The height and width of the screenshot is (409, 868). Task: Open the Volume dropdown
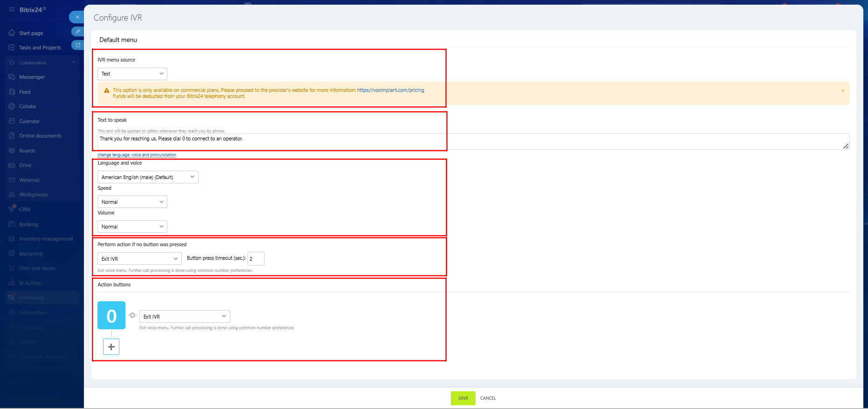pyautogui.click(x=132, y=227)
